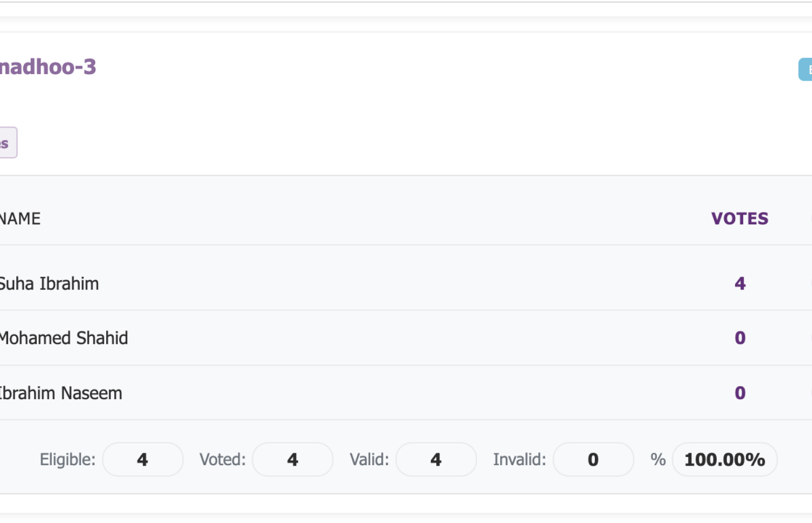The height and width of the screenshot is (523, 812).
Task: Select candidate Mohamed Shahid's name
Action: 63,338
